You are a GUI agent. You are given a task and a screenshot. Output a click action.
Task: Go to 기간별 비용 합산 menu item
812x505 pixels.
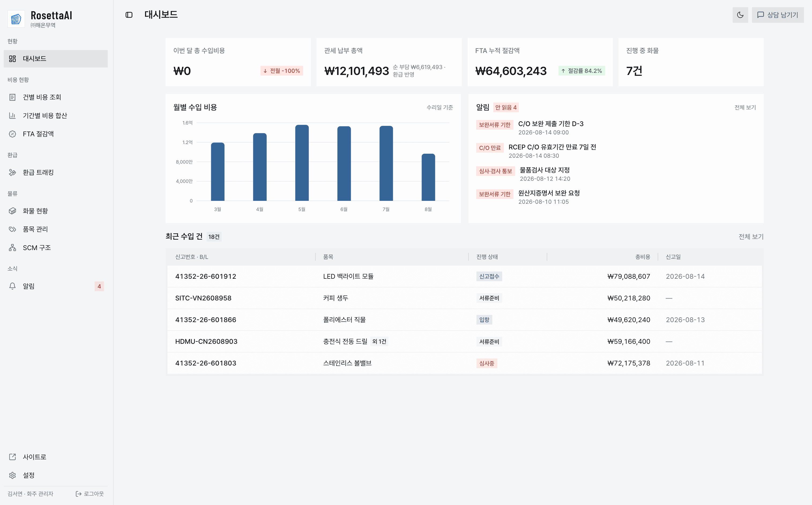tap(56, 116)
